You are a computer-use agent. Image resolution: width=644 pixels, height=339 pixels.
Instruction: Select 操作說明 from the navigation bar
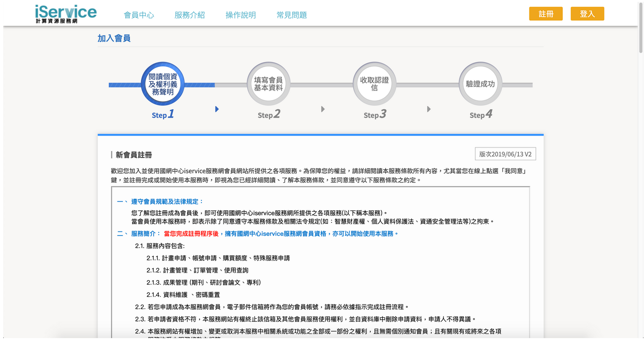click(x=241, y=14)
